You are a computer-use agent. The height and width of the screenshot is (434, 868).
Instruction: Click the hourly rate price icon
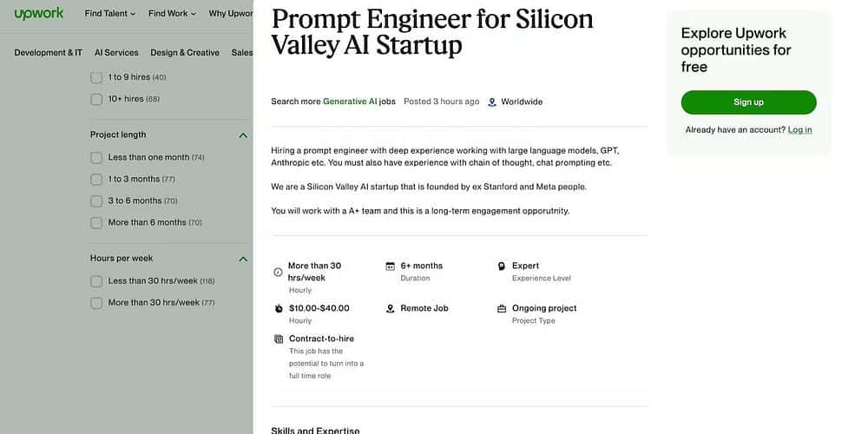(x=278, y=308)
